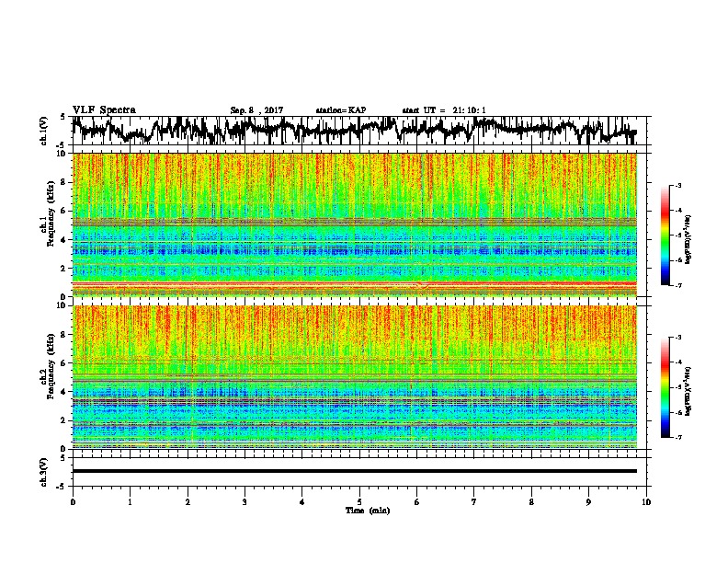Click the '2' frequency tick of ch.1 spectrogram

coord(65,268)
